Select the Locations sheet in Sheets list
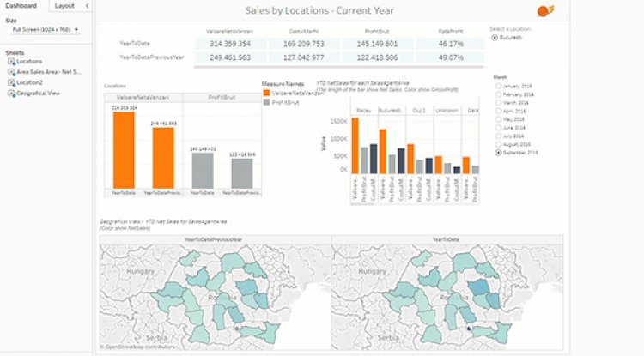The image size is (644, 356). click(x=29, y=62)
